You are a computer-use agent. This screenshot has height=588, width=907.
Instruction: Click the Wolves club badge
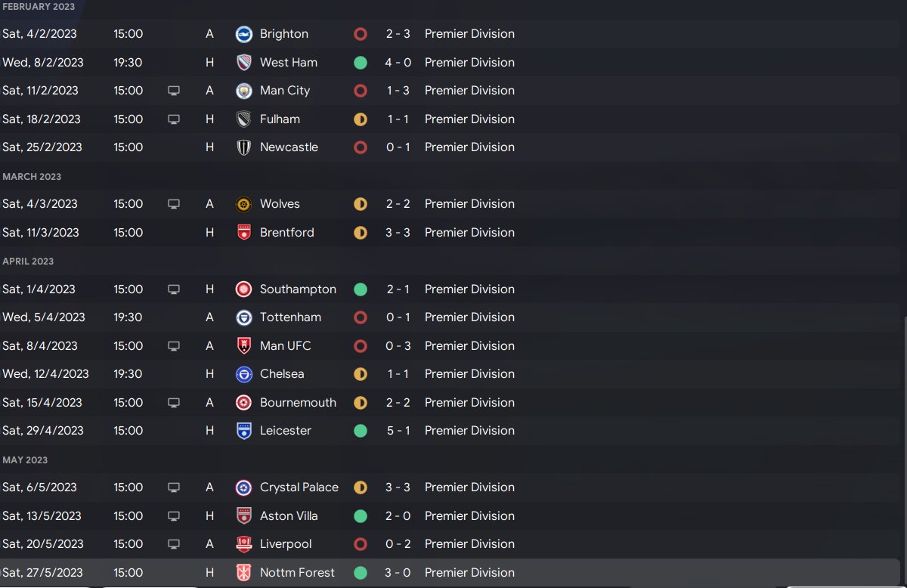(x=243, y=204)
